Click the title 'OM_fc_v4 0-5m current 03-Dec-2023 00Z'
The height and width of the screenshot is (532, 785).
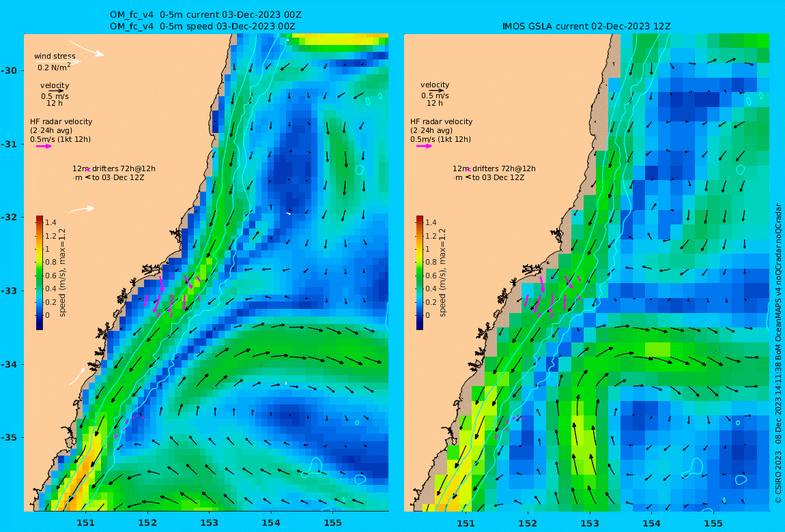pos(205,15)
